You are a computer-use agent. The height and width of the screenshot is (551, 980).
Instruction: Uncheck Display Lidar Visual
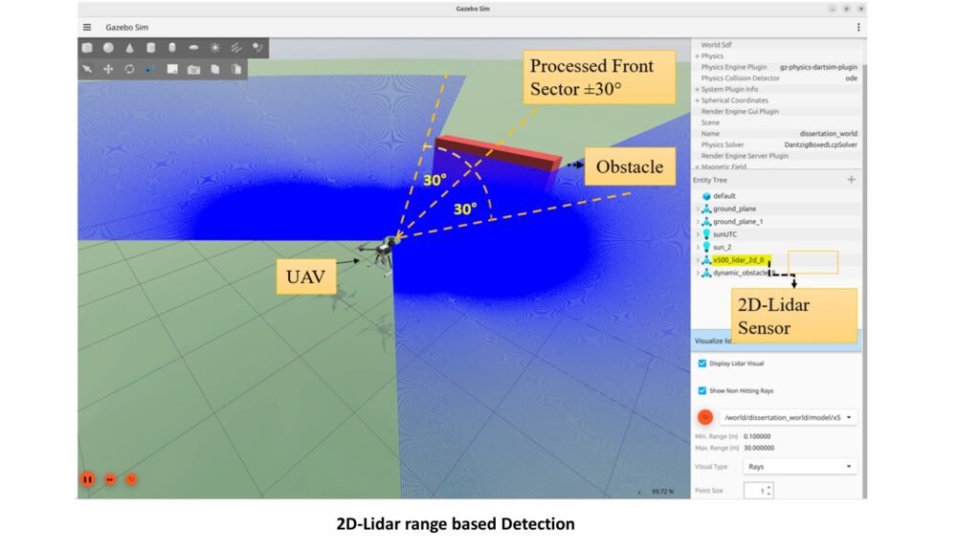(702, 364)
